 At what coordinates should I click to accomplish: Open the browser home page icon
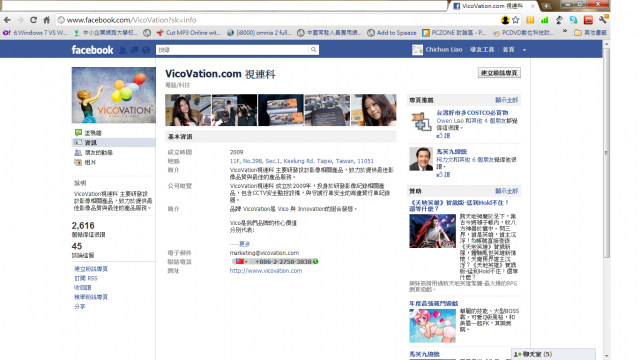click(47, 20)
